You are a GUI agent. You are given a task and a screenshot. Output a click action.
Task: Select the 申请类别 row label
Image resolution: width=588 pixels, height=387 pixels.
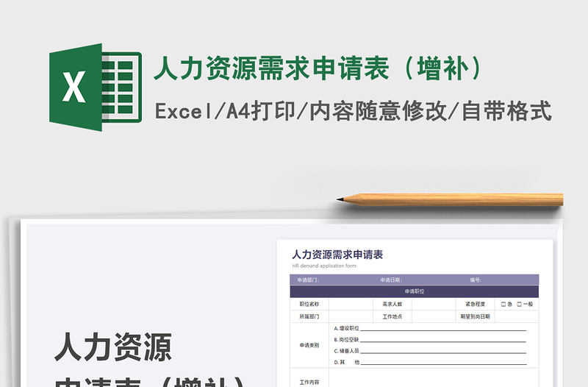click(309, 345)
